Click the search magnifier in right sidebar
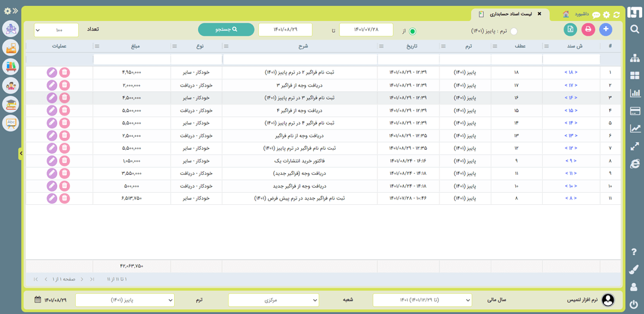Viewport: 644px width, 314px height. [634, 29]
